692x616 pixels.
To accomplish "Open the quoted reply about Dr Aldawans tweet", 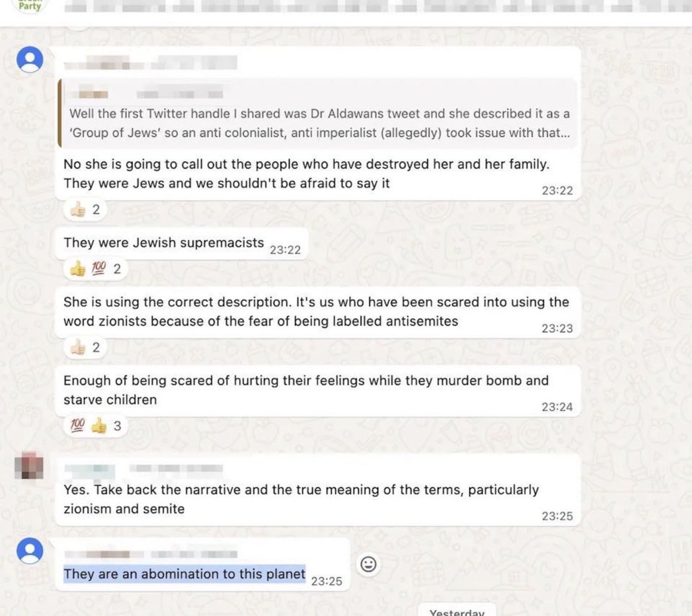I will point(318,113).
